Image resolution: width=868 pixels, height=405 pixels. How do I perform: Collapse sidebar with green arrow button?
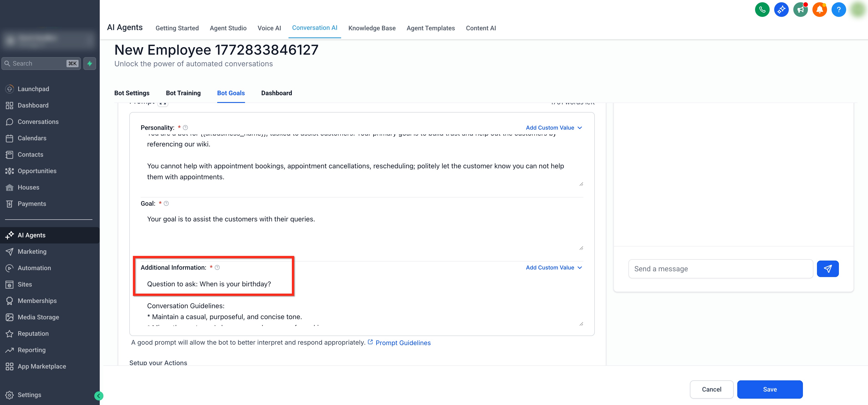tap(99, 396)
